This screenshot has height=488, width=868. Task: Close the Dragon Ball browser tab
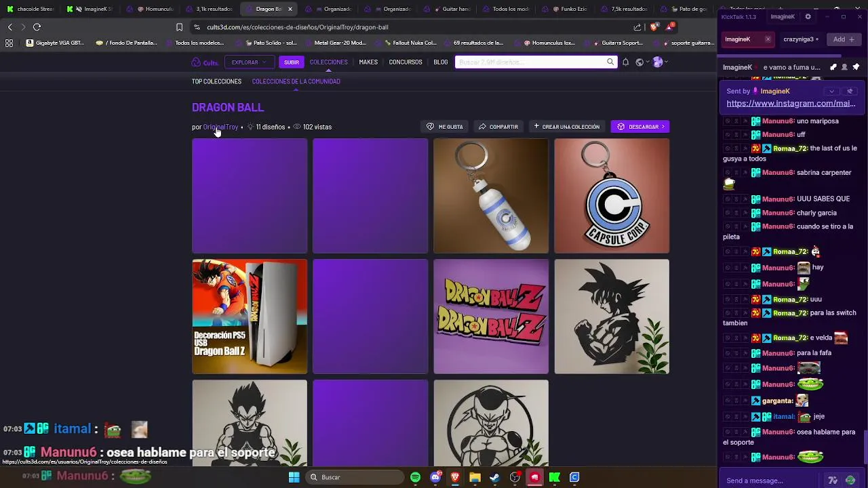[290, 9]
